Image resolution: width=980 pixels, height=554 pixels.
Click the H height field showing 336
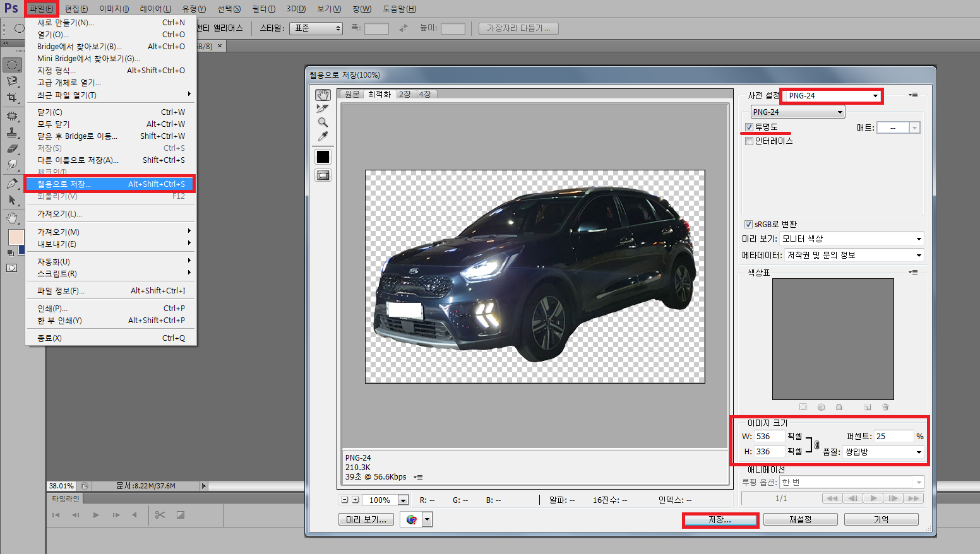click(x=770, y=452)
